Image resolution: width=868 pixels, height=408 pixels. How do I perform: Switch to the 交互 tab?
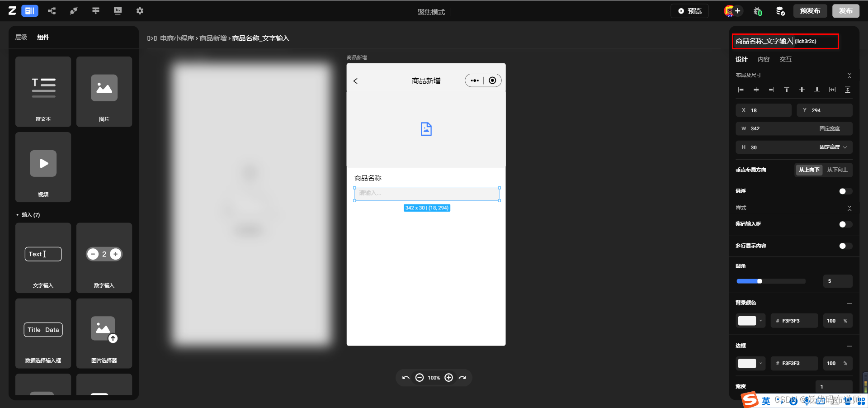(x=786, y=60)
